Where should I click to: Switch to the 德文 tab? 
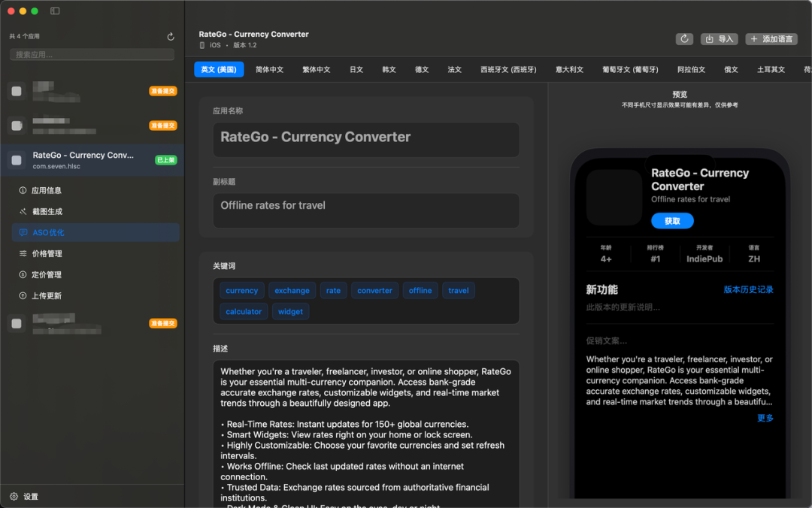point(422,69)
